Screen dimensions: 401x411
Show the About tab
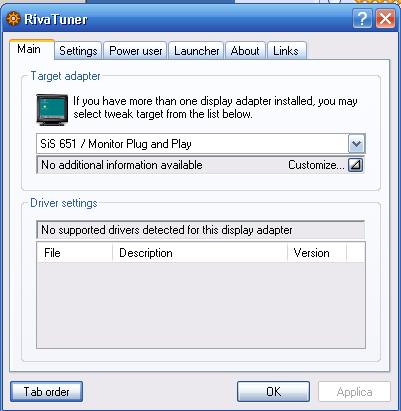tap(245, 51)
